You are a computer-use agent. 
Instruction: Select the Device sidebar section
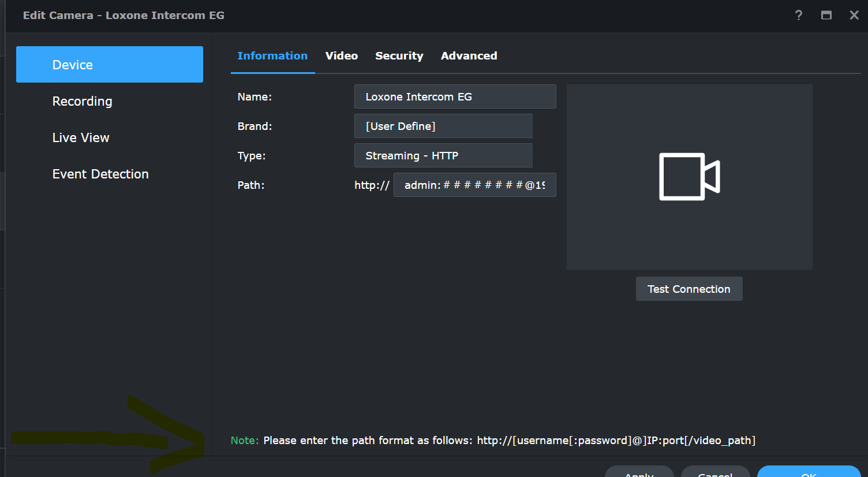(110, 65)
